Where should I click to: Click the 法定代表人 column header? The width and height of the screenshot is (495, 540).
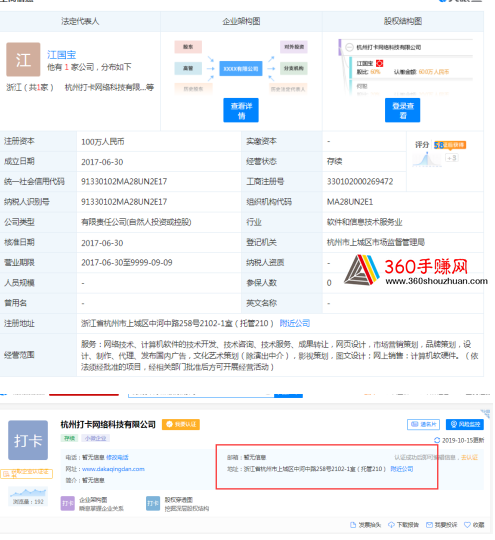tap(80, 21)
